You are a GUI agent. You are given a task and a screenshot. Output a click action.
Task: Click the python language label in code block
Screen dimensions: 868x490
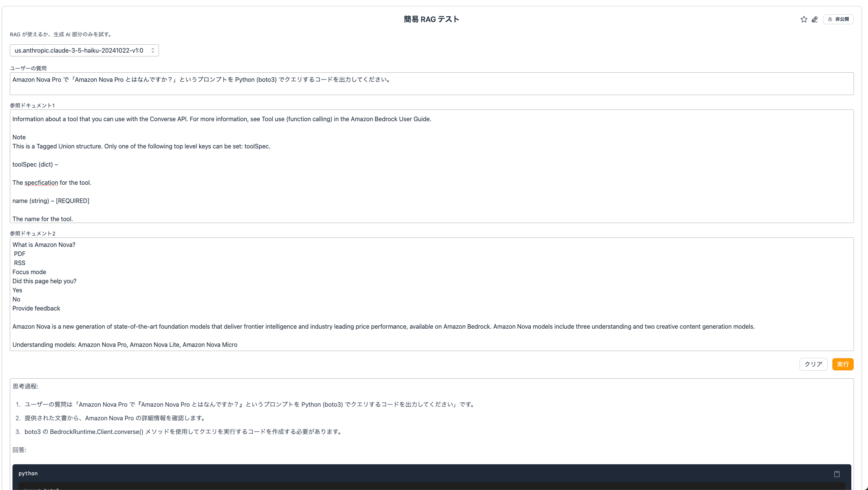(x=28, y=473)
